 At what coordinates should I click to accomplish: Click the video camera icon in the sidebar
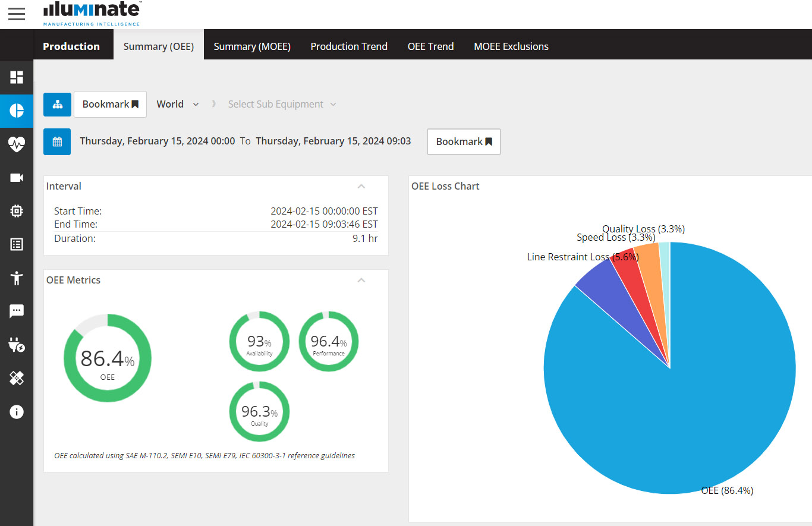17,177
